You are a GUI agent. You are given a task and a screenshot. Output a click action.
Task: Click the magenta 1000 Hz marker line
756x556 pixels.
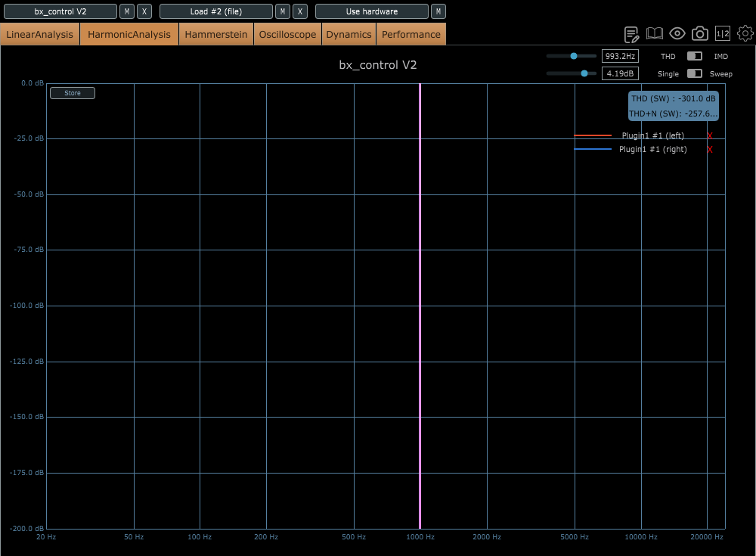point(420,306)
